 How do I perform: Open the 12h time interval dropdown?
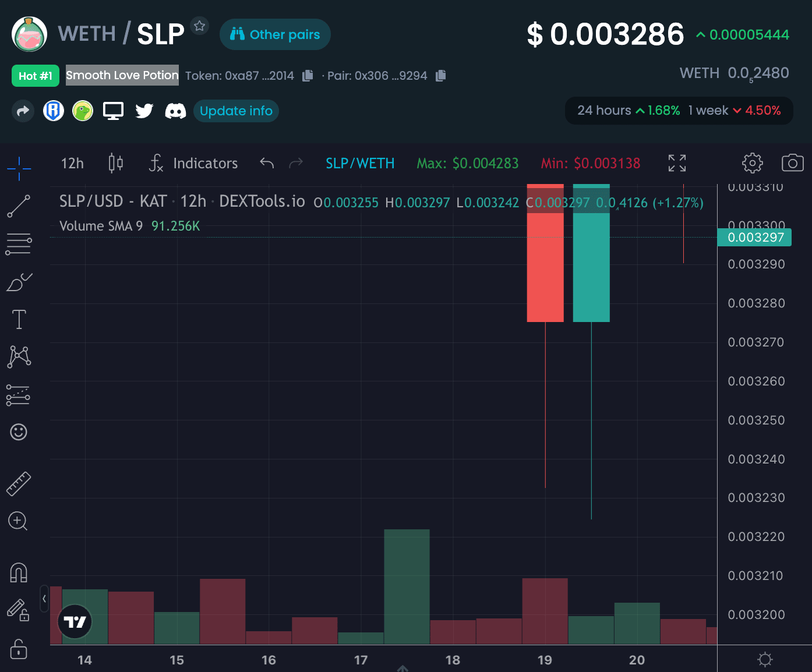coord(72,163)
